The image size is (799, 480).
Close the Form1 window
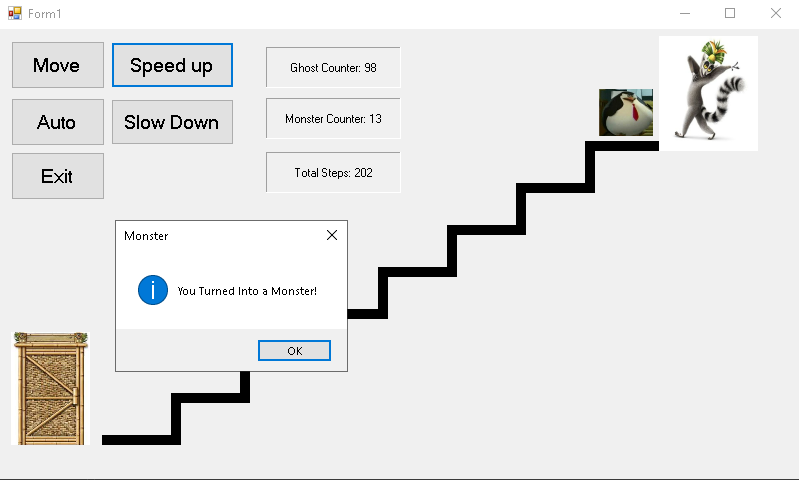coord(775,13)
